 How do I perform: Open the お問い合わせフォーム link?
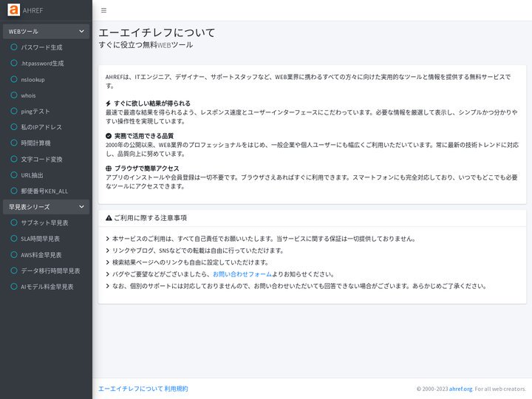pos(242,274)
